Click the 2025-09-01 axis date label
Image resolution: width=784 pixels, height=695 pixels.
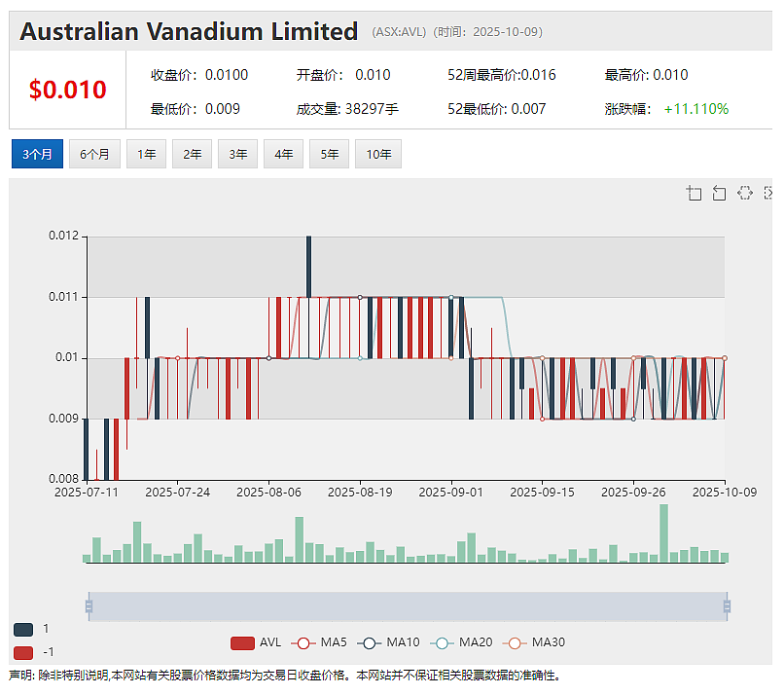(451, 493)
